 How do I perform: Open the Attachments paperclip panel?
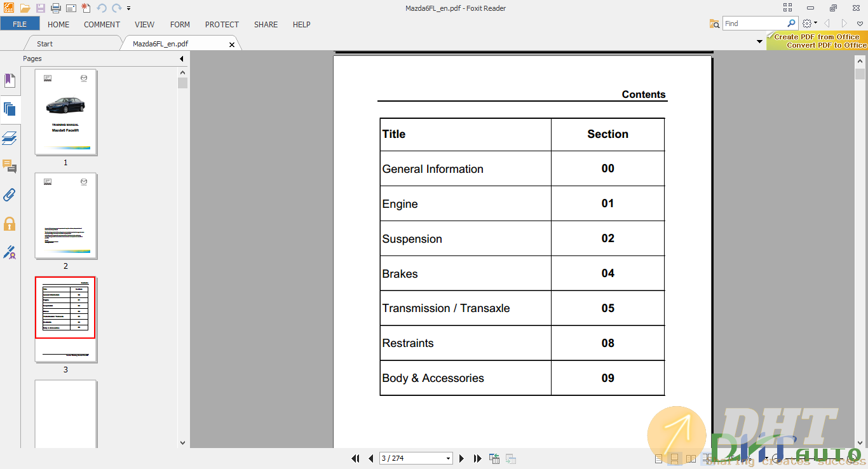tap(10, 195)
